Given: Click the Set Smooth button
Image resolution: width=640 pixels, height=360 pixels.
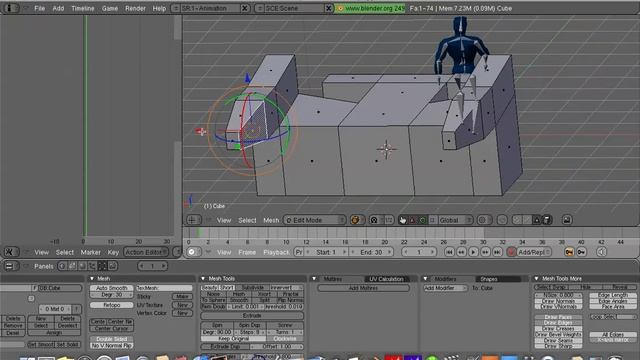Looking at the screenshot, I should [x=40, y=344].
